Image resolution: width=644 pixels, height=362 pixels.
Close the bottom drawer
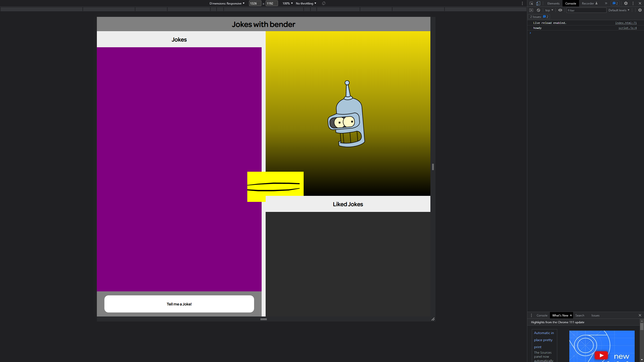coord(640,315)
